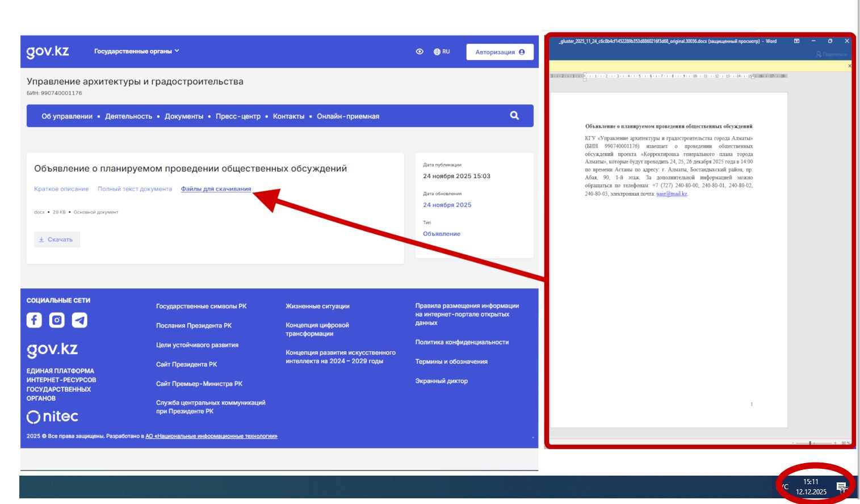Open the Windows notification center icon
The image size is (860, 504).
click(x=841, y=487)
